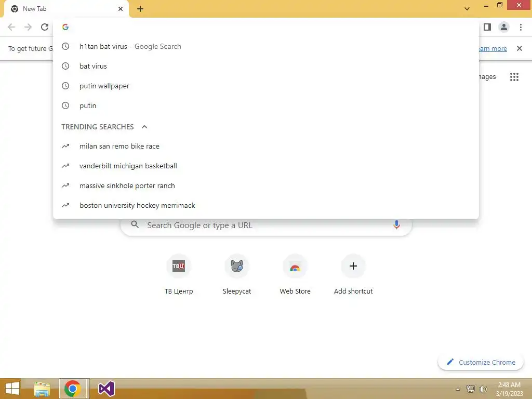Click clock icon beside 'bat virus'
This screenshot has width=532, height=399.
point(65,66)
